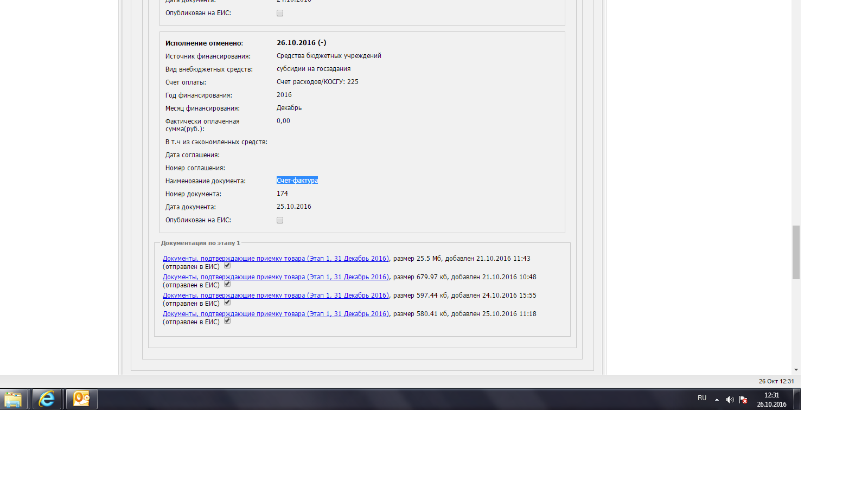Click 'Исполнение отменено:' heading
Image resolution: width=868 pixels, height=488 pixels.
pyautogui.click(x=204, y=43)
